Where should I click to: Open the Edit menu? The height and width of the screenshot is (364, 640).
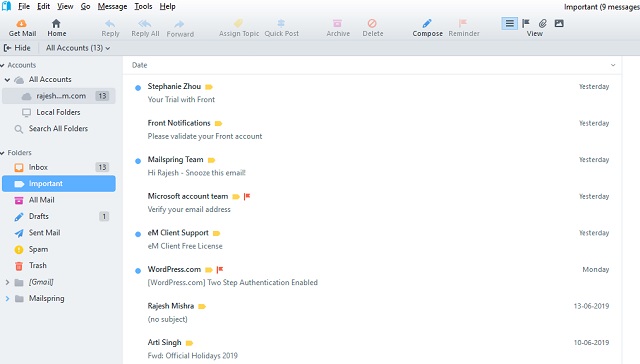pyautogui.click(x=43, y=7)
